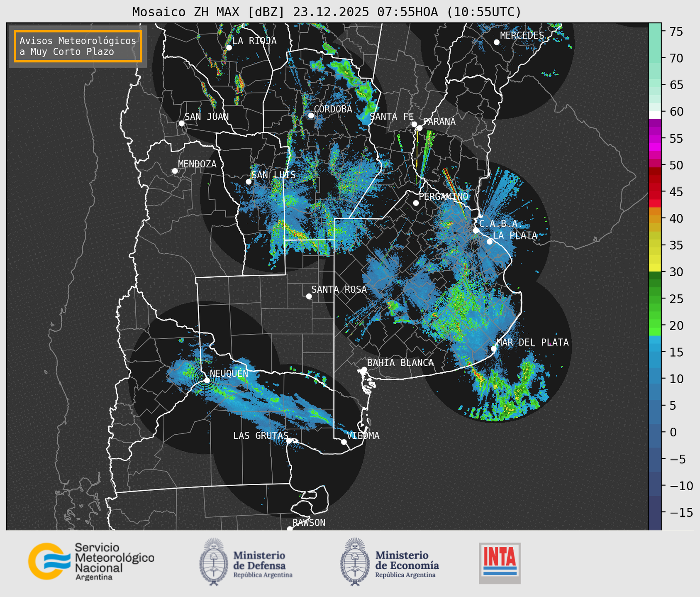Screen dimensions: 700x597
Task: Select the San Juan city marker dot
Action: 181,123
